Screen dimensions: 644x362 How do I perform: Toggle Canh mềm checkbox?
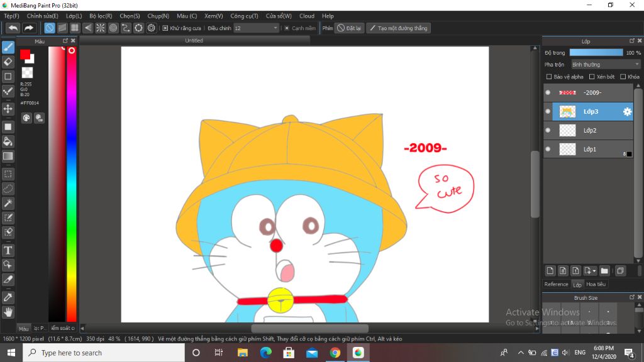pos(287,28)
